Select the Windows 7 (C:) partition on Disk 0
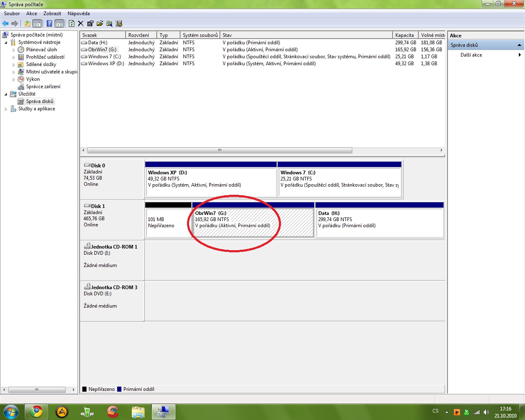The width and height of the screenshot is (525, 420). (340, 179)
